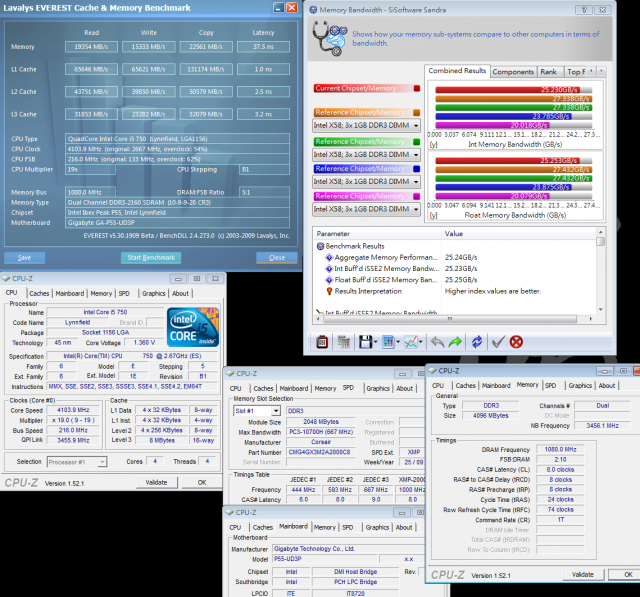Image resolution: width=640 pixels, height=597 pixels.
Task: Click the grey bar-charts icon in the Sandra toolbar
Action: (x=344, y=342)
